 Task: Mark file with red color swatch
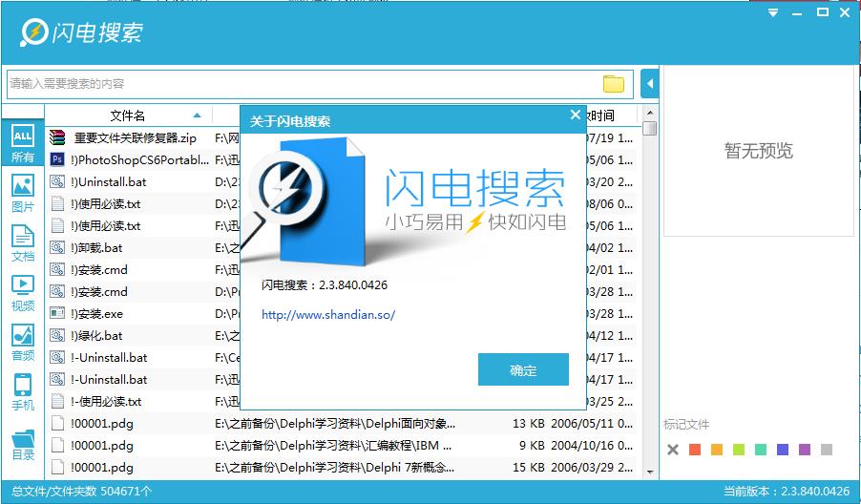(x=695, y=450)
